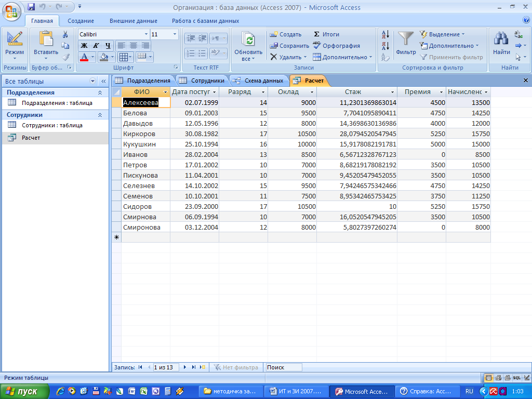Click current record number field

pos(166,367)
